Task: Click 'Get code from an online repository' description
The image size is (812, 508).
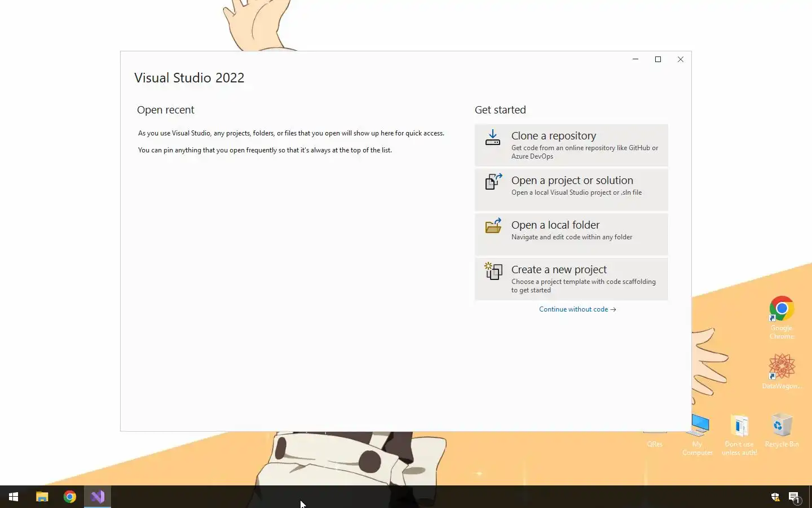Action: [x=584, y=152]
